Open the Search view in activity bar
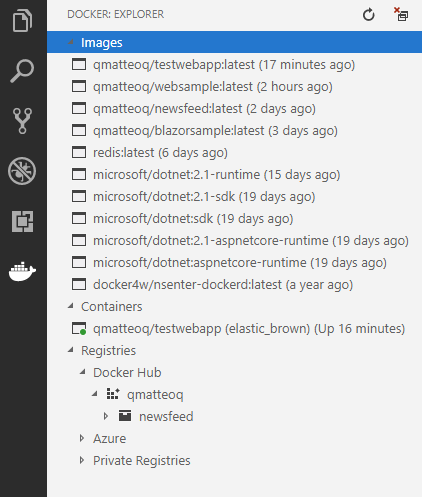 point(22,71)
